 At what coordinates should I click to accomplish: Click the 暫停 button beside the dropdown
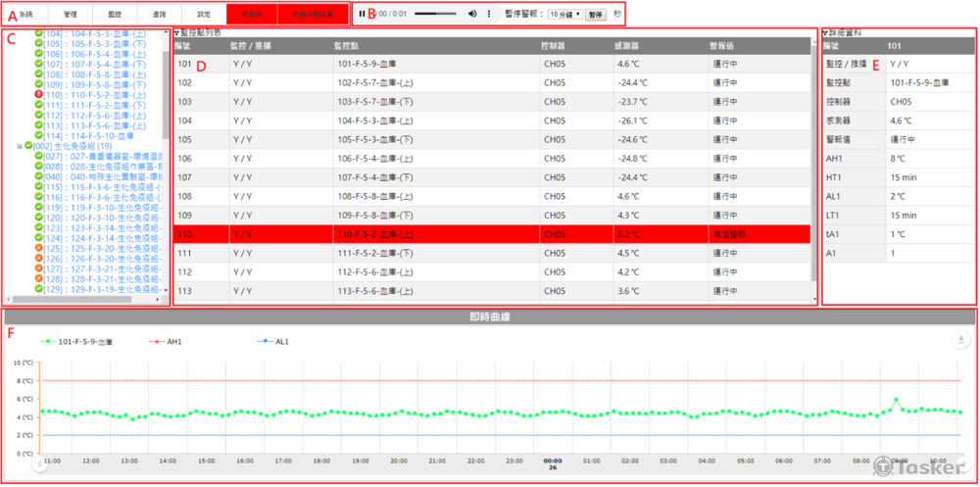(x=596, y=15)
